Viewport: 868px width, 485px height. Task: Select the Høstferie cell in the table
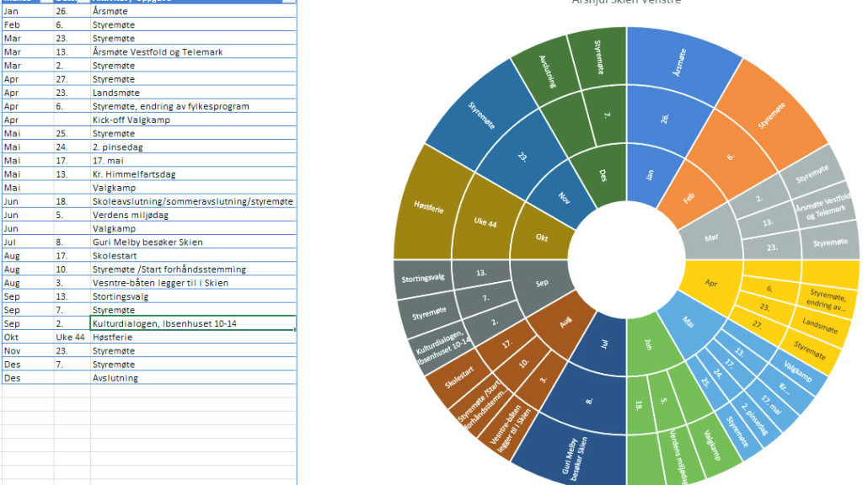pos(193,338)
